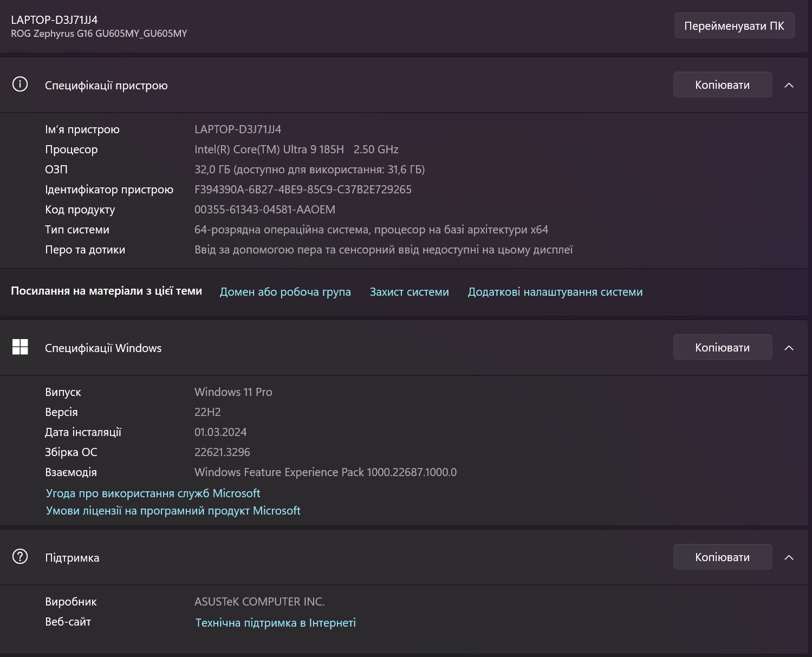Select device name value LAPTOP-D3J71JJ4 in specifications

click(238, 129)
